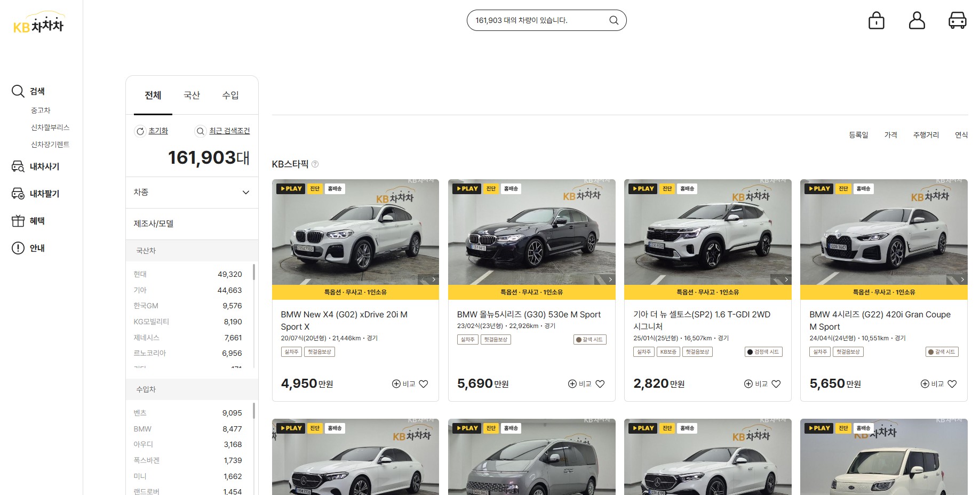Sort listings by 연식

961,135
